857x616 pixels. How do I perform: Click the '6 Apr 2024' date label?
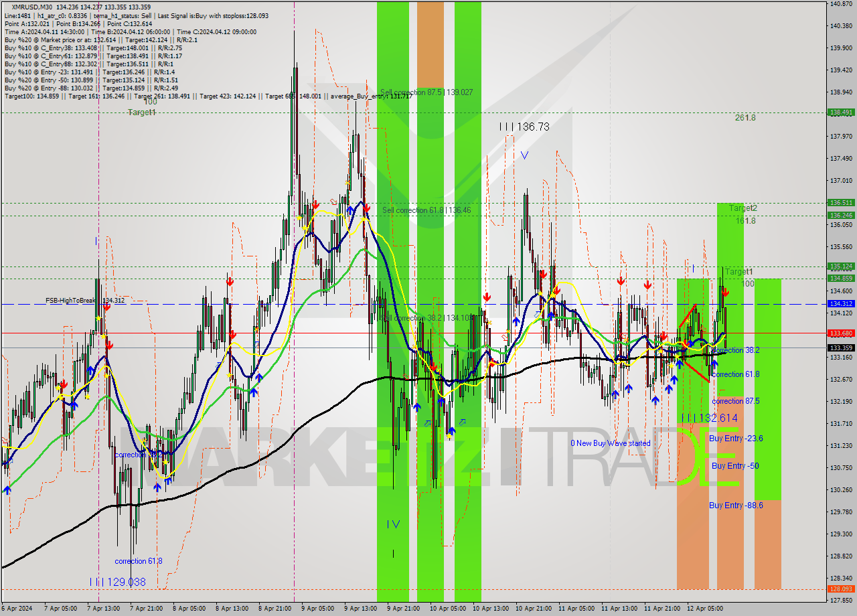tap(16, 609)
